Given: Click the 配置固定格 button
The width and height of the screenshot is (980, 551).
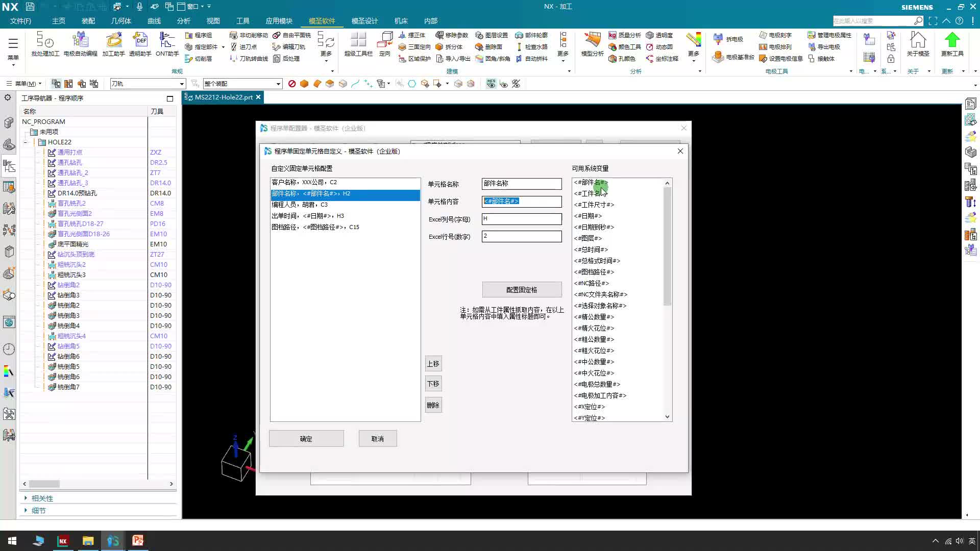Looking at the screenshot, I should (x=522, y=290).
